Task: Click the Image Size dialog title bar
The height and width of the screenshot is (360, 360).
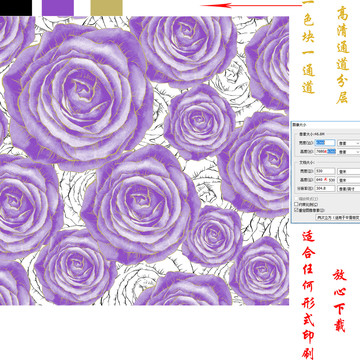Action: click(x=326, y=124)
